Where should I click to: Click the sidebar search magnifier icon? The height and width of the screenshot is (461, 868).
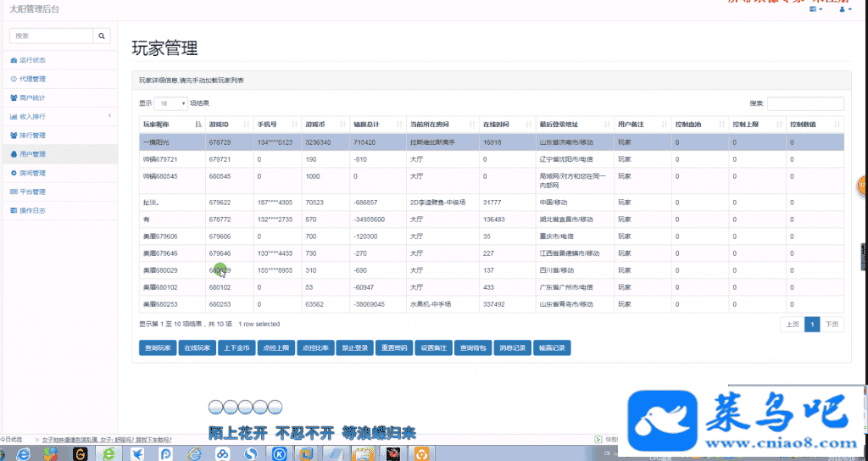click(103, 36)
